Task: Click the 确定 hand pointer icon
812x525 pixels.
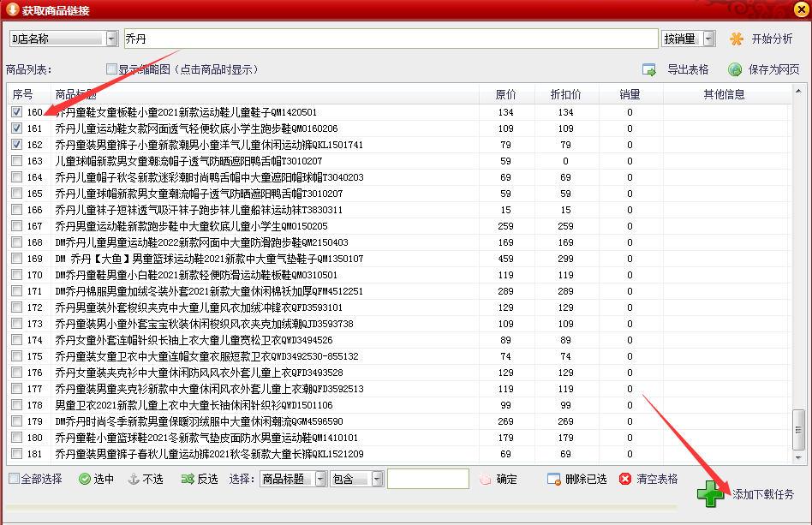Action: pyautogui.click(x=485, y=479)
